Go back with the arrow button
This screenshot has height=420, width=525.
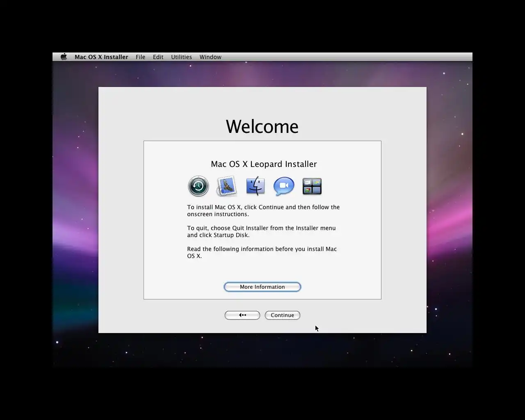(x=242, y=315)
